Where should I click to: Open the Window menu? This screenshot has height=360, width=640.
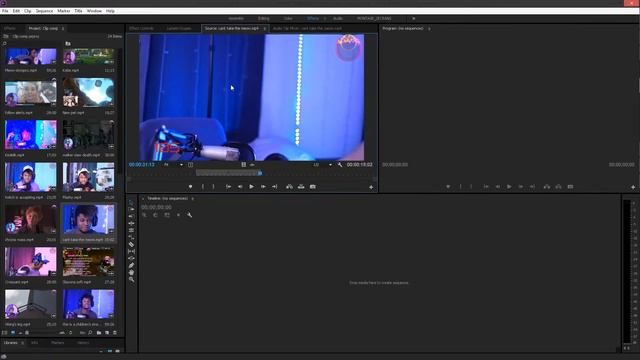coord(94,11)
